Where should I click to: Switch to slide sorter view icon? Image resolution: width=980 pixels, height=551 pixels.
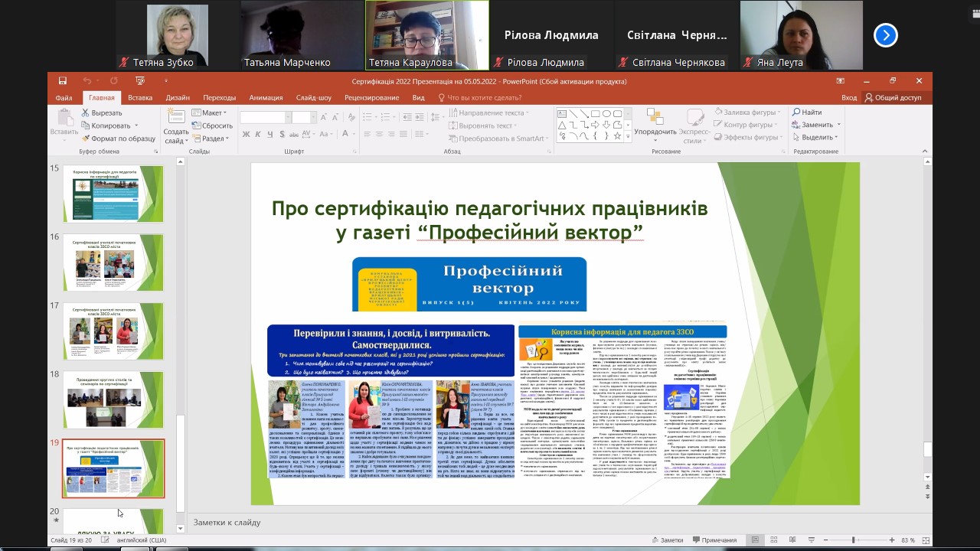coord(774,540)
